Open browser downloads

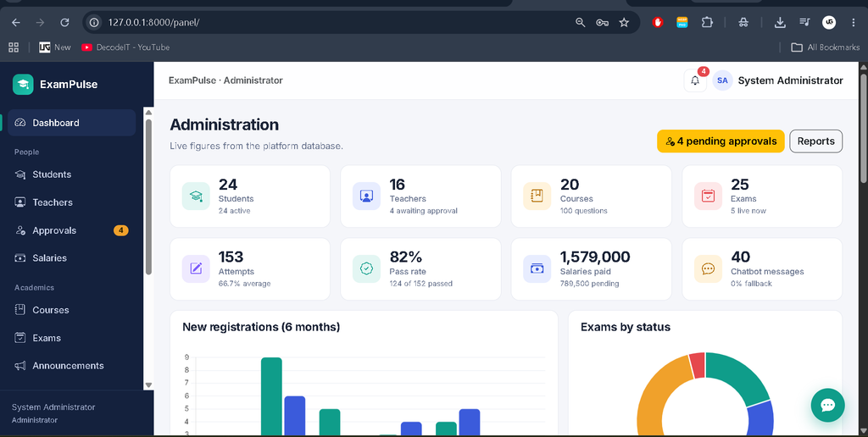780,23
